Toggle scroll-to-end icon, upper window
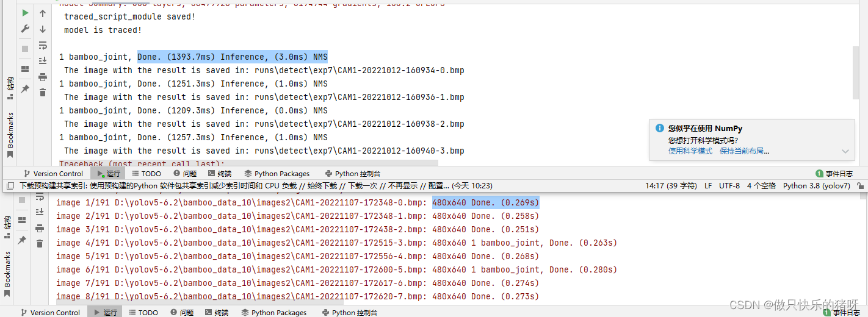This screenshot has height=317, width=868. pyautogui.click(x=43, y=61)
